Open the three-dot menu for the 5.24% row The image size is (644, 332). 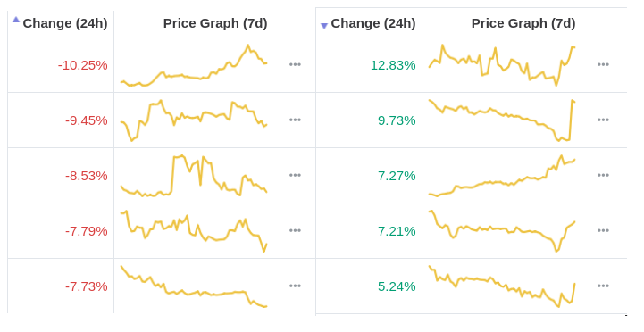click(x=603, y=286)
